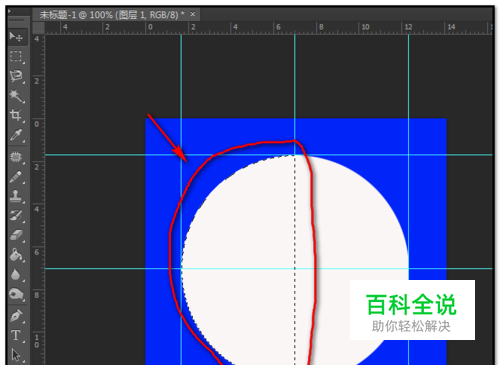Select the Path Selection tool
This screenshot has width=500, height=365.
pyautogui.click(x=16, y=355)
